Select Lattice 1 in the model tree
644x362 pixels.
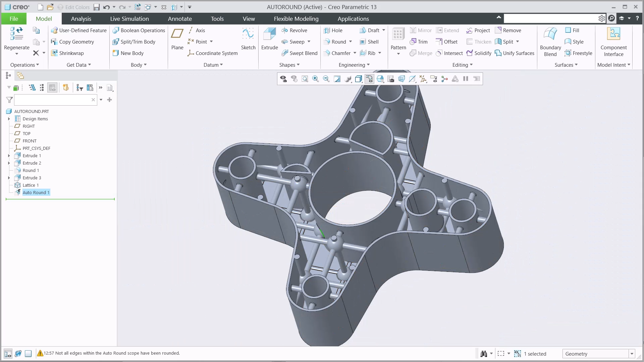(31, 185)
